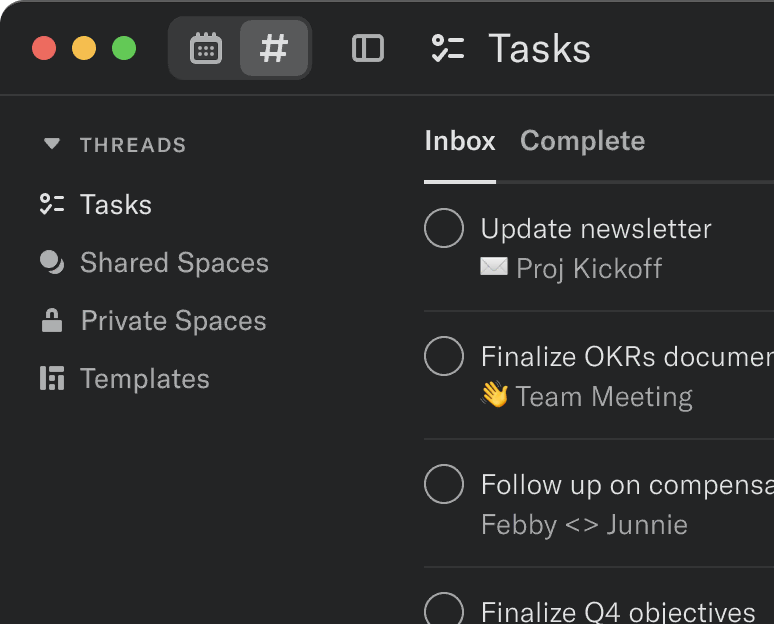
Task: Tick the Finalize Q4 objectives checkbox
Action: [444, 609]
